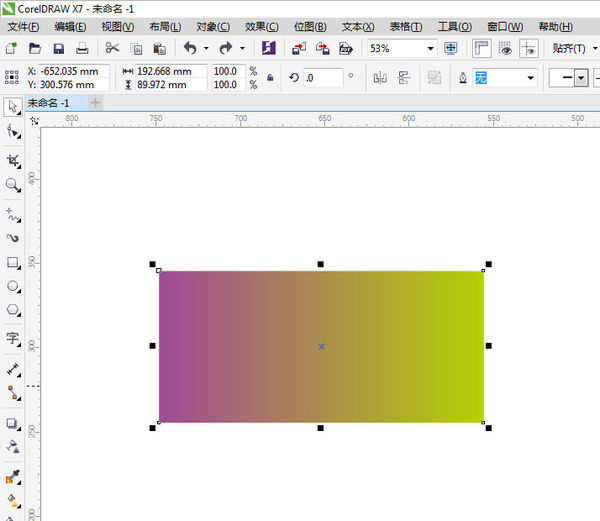The image size is (600, 521).
Task: Expand the undo history dropdown arrow
Action: click(x=206, y=48)
